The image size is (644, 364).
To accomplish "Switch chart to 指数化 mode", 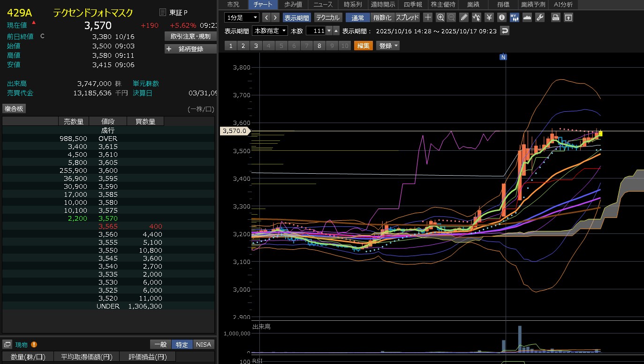I will 382,17.
